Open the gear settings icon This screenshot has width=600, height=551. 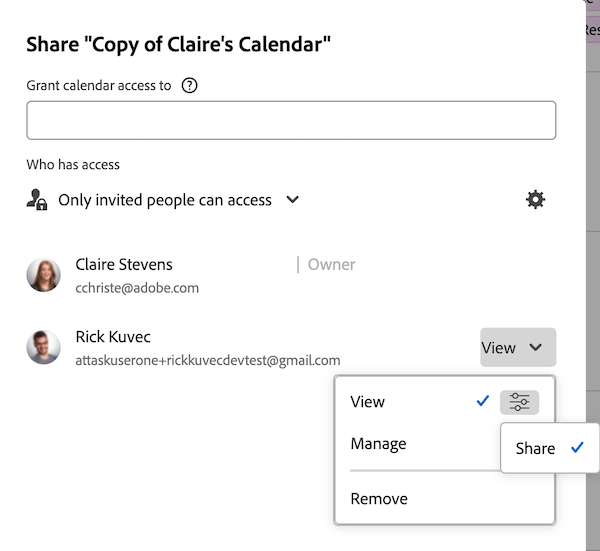click(x=536, y=200)
